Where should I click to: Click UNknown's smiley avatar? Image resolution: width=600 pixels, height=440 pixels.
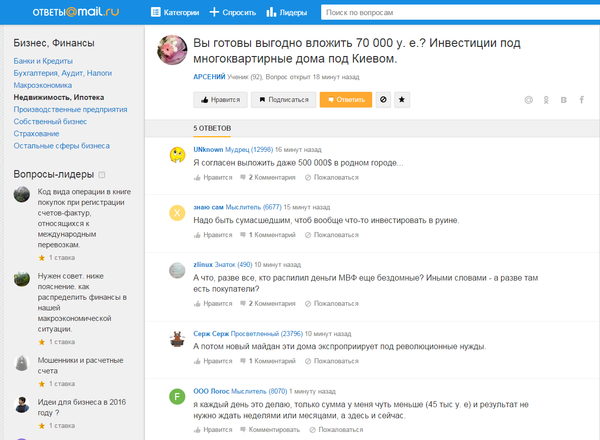tap(177, 155)
